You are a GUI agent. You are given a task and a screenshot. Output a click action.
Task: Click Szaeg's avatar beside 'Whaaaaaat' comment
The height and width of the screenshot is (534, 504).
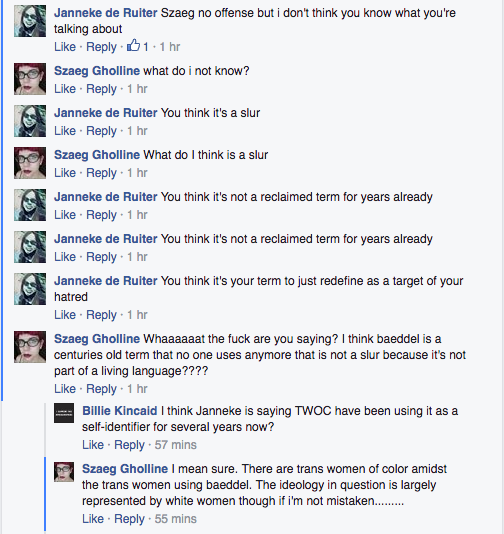tap(30, 347)
